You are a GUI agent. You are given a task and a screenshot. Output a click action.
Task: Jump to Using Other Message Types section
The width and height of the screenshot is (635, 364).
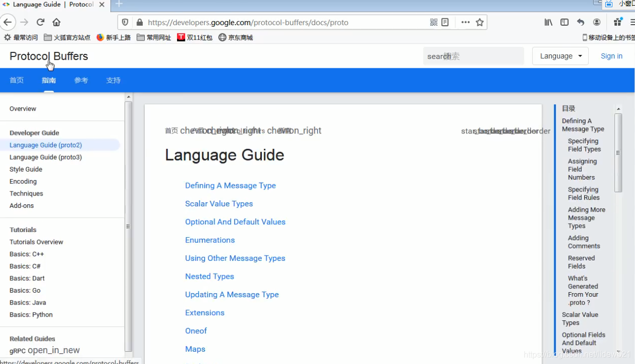(x=235, y=258)
